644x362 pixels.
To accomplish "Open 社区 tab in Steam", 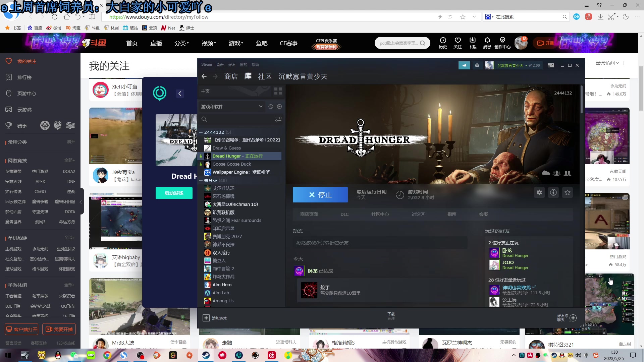I will pyautogui.click(x=265, y=76).
